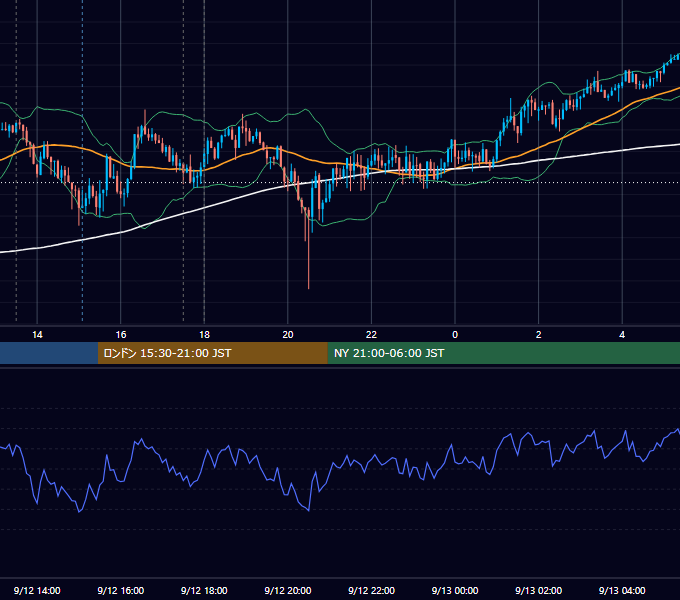The height and width of the screenshot is (600, 680).
Task: Click hour label 16 on price chart axis
Action: [x=121, y=335]
